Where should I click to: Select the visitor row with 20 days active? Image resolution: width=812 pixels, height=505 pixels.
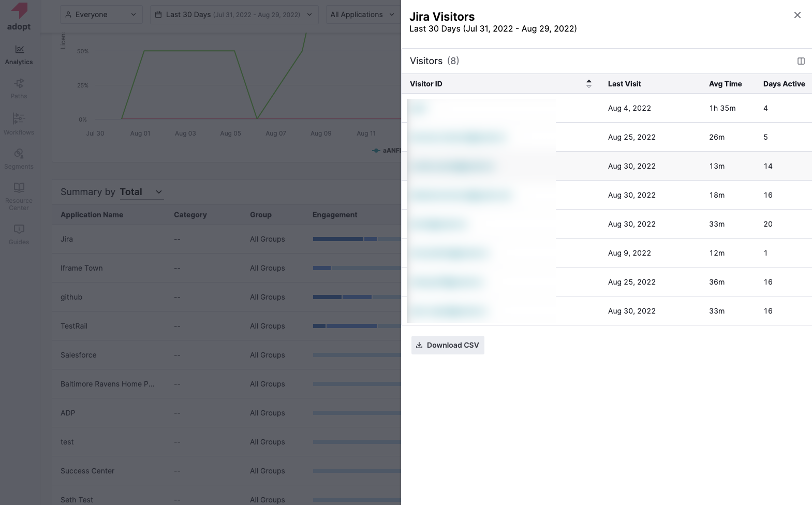[x=607, y=224]
